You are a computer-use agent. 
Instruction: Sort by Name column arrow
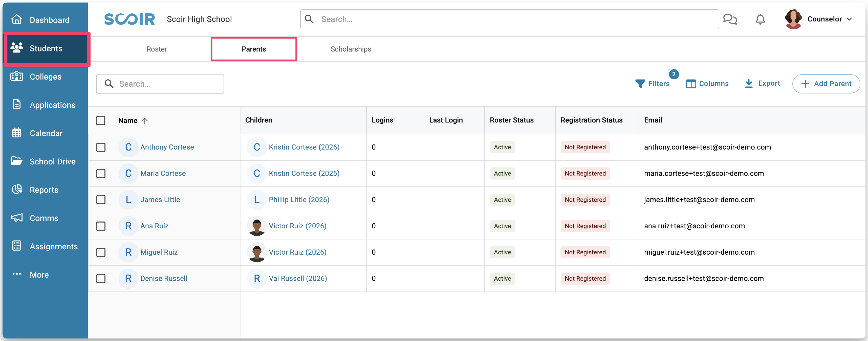pyautogui.click(x=145, y=120)
